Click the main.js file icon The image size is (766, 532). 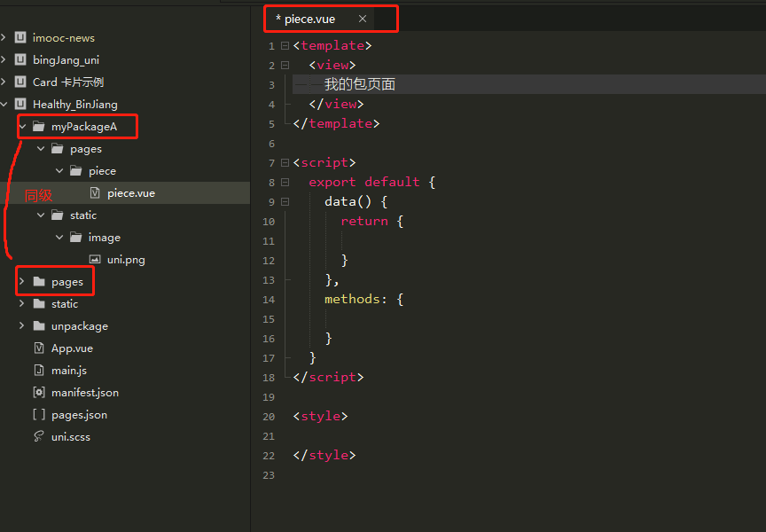pyautogui.click(x=39, y=371)
